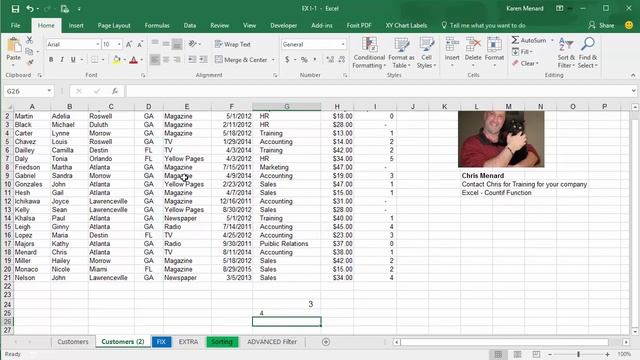The height and width of the screenshot is (360, 640).
Task: Toggle Center alignment
Action: (166, 60)
